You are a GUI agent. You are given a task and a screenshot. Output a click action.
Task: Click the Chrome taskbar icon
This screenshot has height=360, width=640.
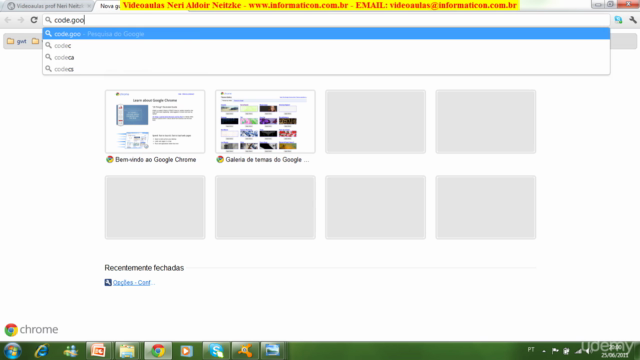pyautogui.click(x=158, y=351)
